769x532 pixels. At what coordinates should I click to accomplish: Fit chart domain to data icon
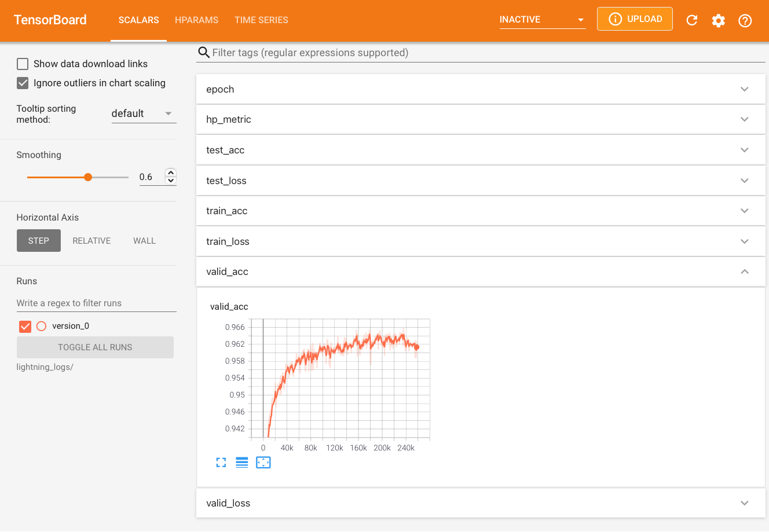point(263,463)
